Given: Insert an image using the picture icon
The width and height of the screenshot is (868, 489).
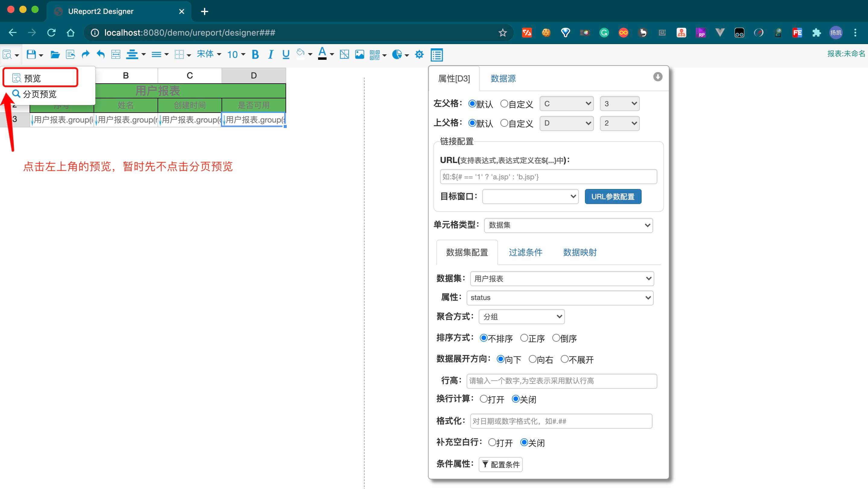Looking at the screenshot, I should 359,54.
